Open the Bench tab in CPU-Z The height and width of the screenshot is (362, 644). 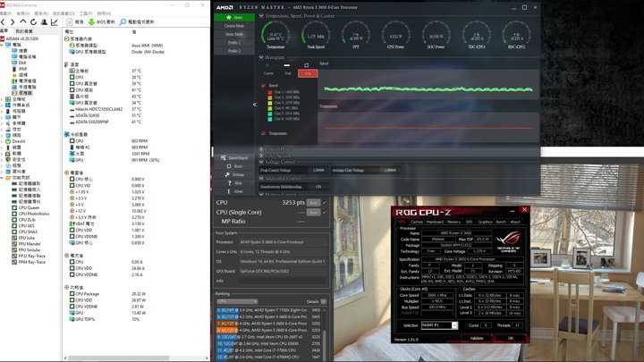[x=501, y=222]
